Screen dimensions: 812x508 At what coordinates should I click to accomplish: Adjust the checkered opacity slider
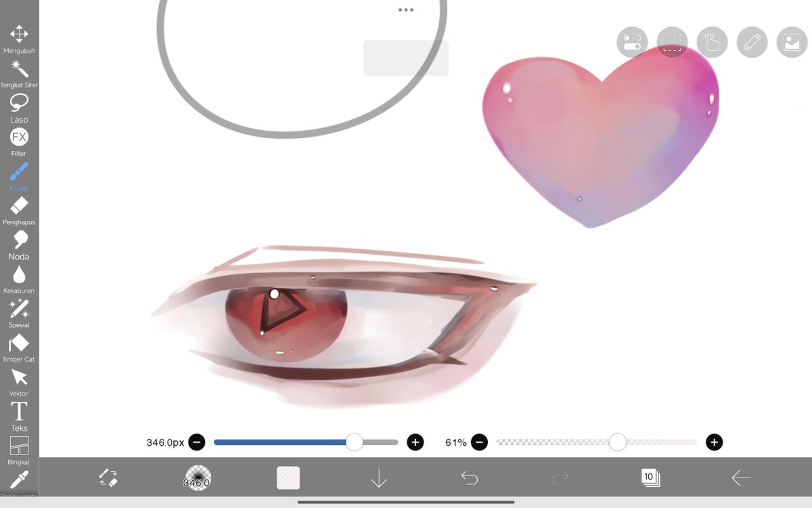point(597,442)
